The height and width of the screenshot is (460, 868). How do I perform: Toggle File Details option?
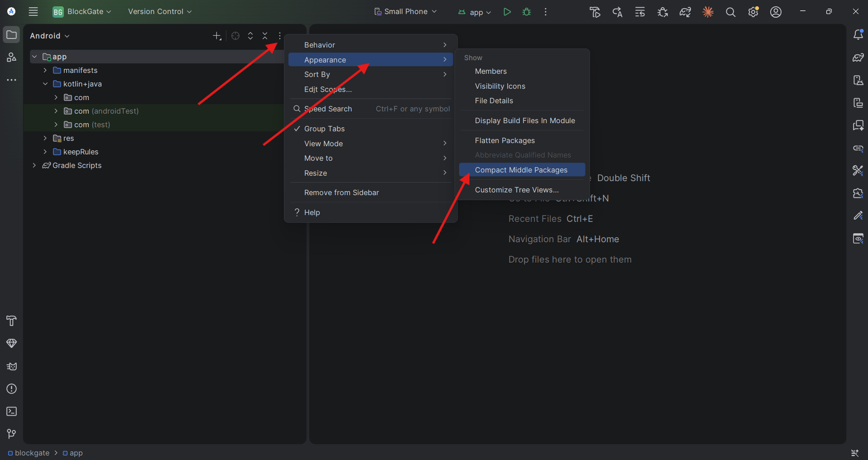pos(522,101)
